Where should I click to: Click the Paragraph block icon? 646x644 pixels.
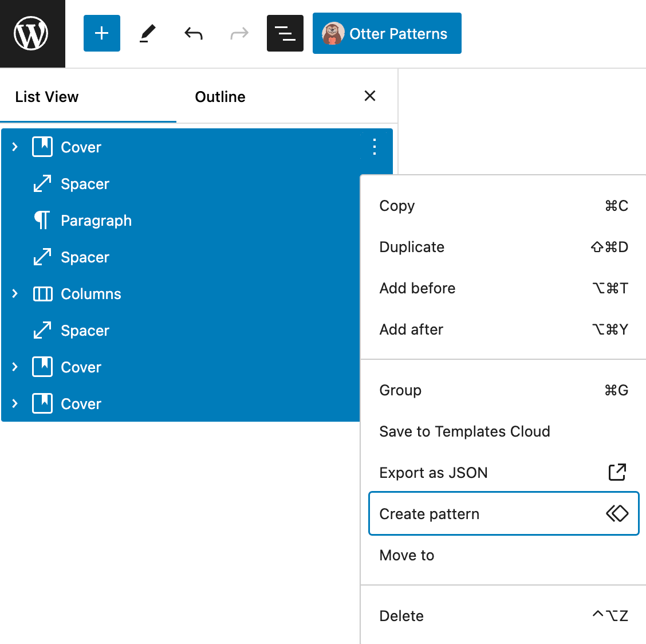(42, 221)
